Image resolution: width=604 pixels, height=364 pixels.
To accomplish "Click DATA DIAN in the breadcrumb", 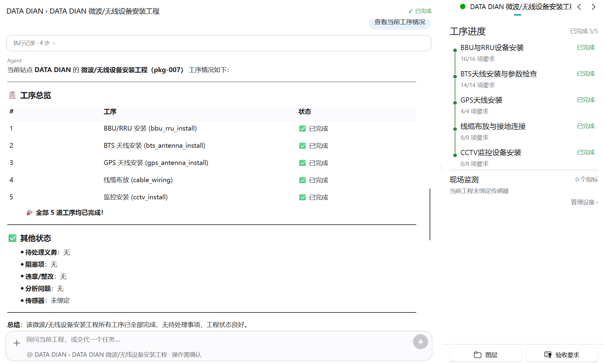I will click(25, 11).
